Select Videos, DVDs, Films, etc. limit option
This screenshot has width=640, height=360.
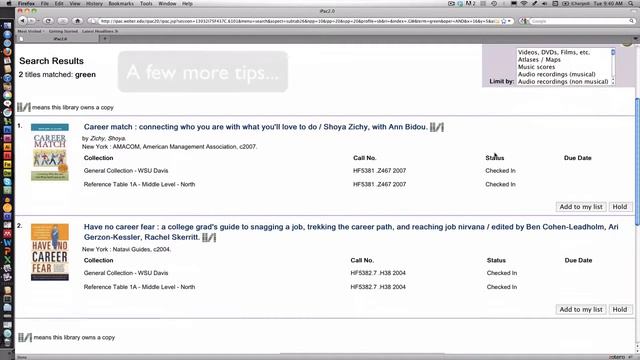553,52
